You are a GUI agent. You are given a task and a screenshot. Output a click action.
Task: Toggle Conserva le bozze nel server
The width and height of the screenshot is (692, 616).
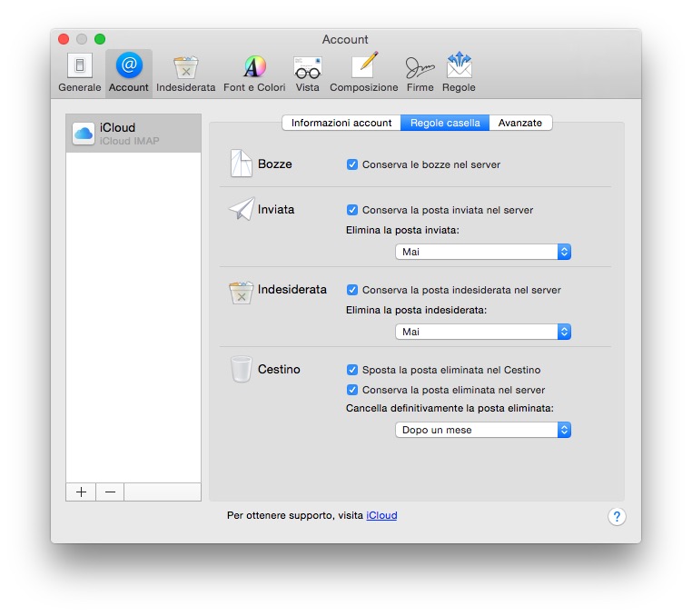tap(351, 164)
